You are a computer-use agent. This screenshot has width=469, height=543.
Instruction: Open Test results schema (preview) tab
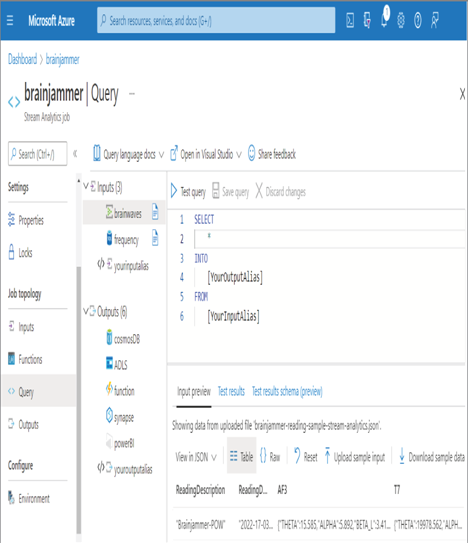(x=287, y=391)
